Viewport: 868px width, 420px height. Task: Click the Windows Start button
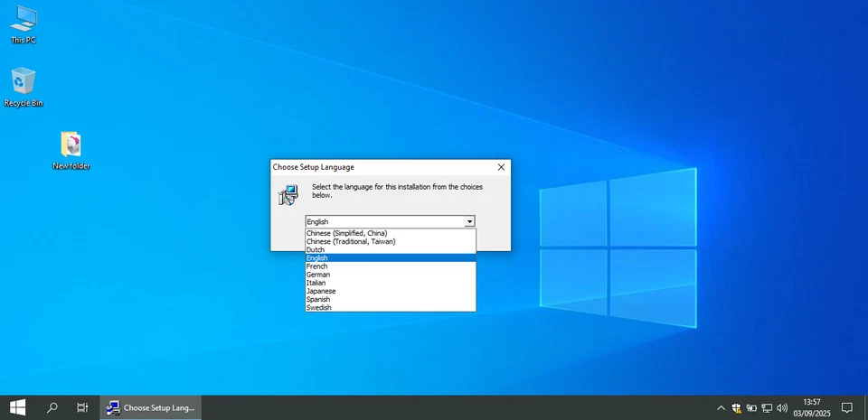(17, 407)
